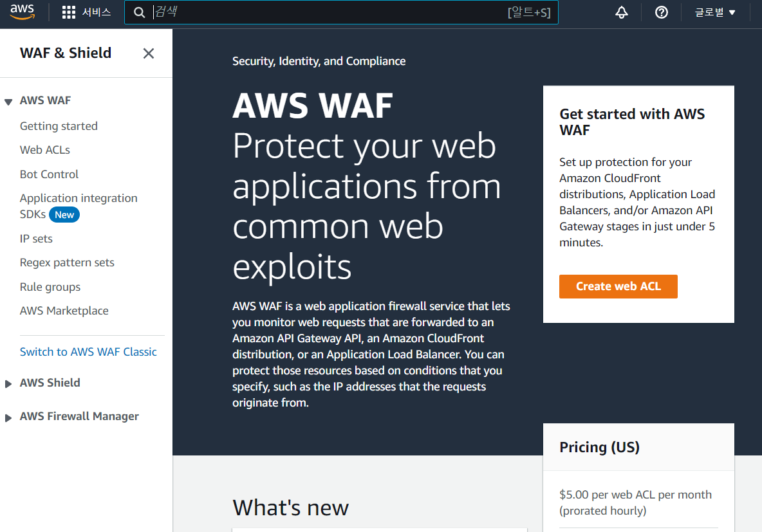Viewport: 762px width, 532px height.
Task: Click the search magnifier icon
Action: point(140,13)
